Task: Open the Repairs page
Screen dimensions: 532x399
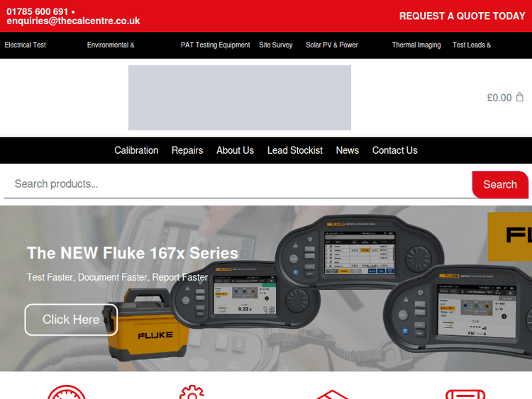Action: click(x=187, y=150)
